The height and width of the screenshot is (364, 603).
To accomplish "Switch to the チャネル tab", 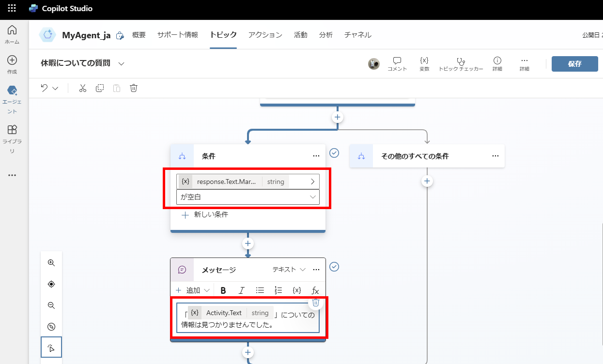I will pos(357,34).
